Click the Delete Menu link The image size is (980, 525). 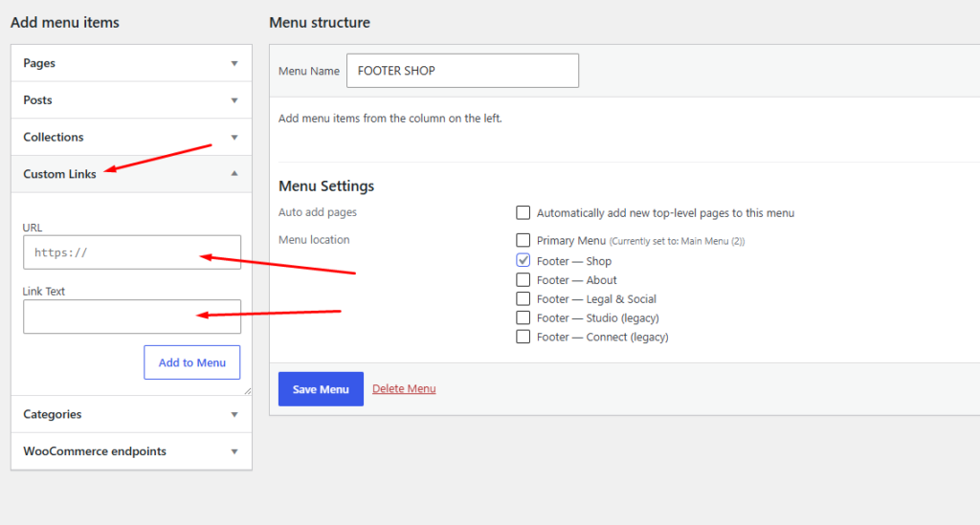pyautogui.click(x=404, y=388)
